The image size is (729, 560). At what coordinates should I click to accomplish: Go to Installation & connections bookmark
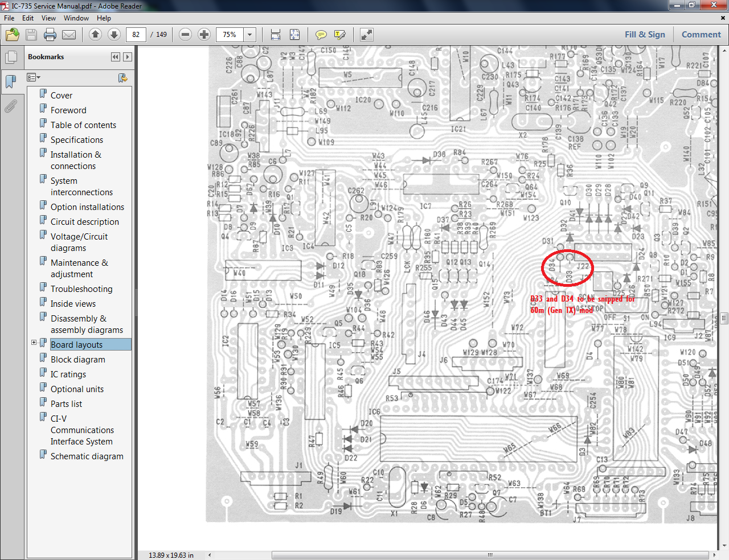(x=76, y=160)
